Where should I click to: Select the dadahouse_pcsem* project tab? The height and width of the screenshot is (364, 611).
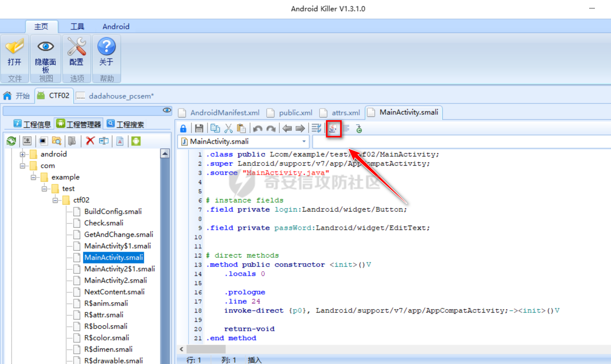click(x=115, y=96)
